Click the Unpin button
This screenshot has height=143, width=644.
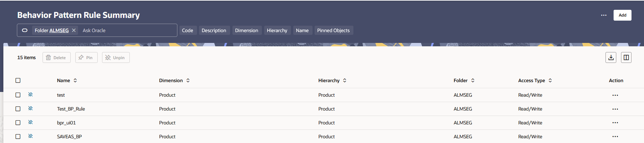(116, 57)
